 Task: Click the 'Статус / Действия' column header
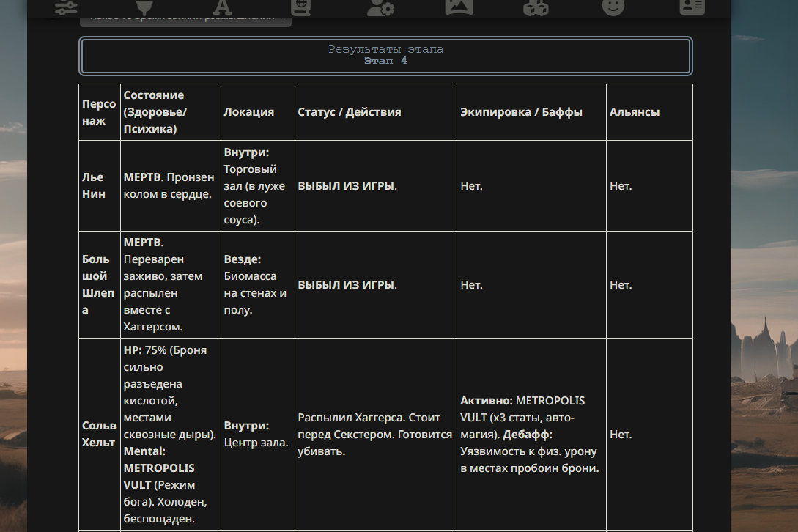tap(376, 112)
